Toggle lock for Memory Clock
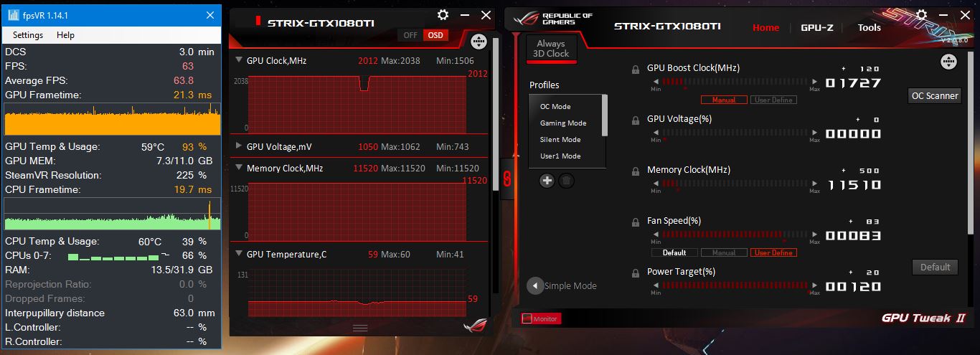Image resolution: width=980 pixels, height=355 pixels. point(636,171)
